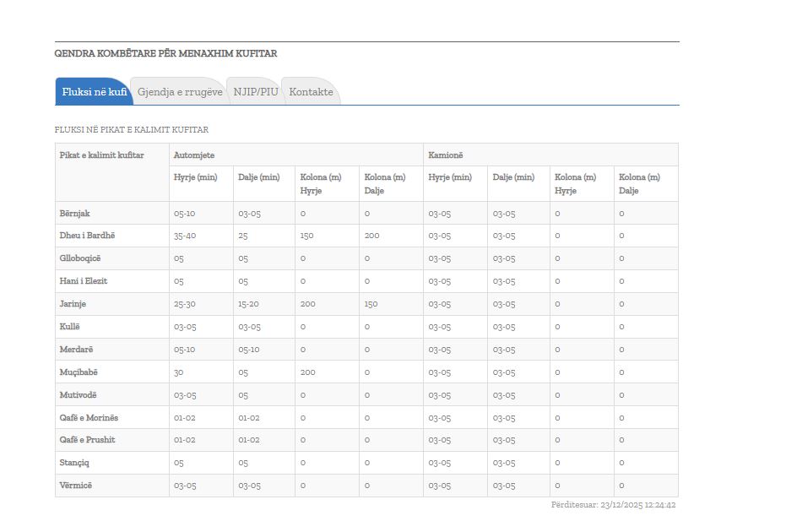Select the Merdarë row label
This screenshot has height=532, width=786.
pyautogui.click(x=75, y=350)
